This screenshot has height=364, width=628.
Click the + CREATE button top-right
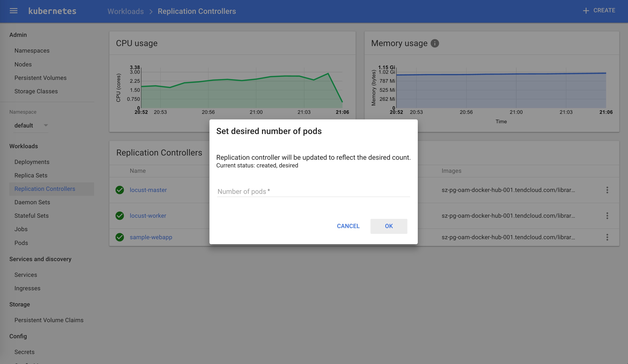pyautogui.click(x=599, y=11)
